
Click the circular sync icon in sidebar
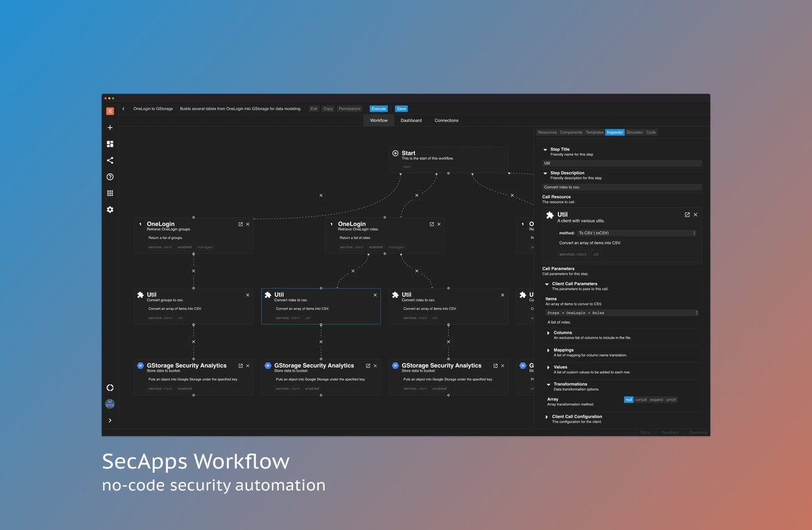[x=110, y=388]
